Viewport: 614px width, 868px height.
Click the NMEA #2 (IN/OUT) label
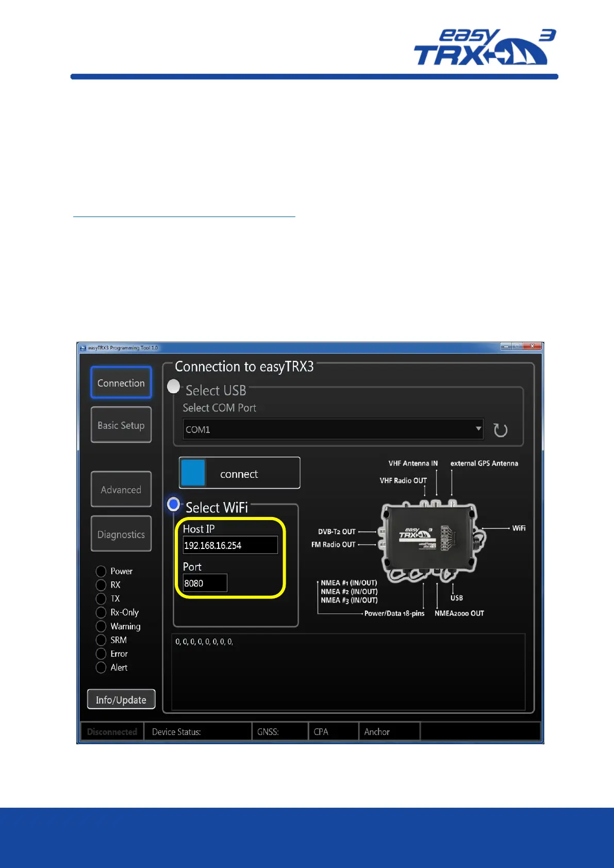(x=349, y=592)
